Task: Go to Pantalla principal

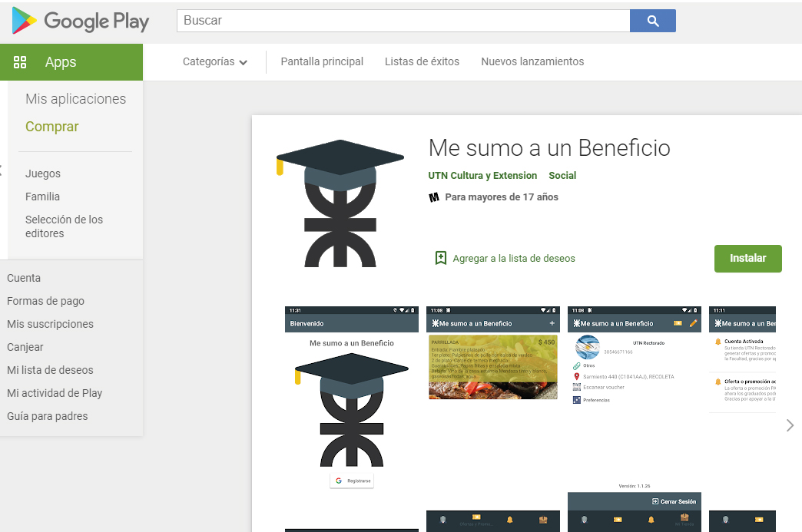Action: [322, 61]
